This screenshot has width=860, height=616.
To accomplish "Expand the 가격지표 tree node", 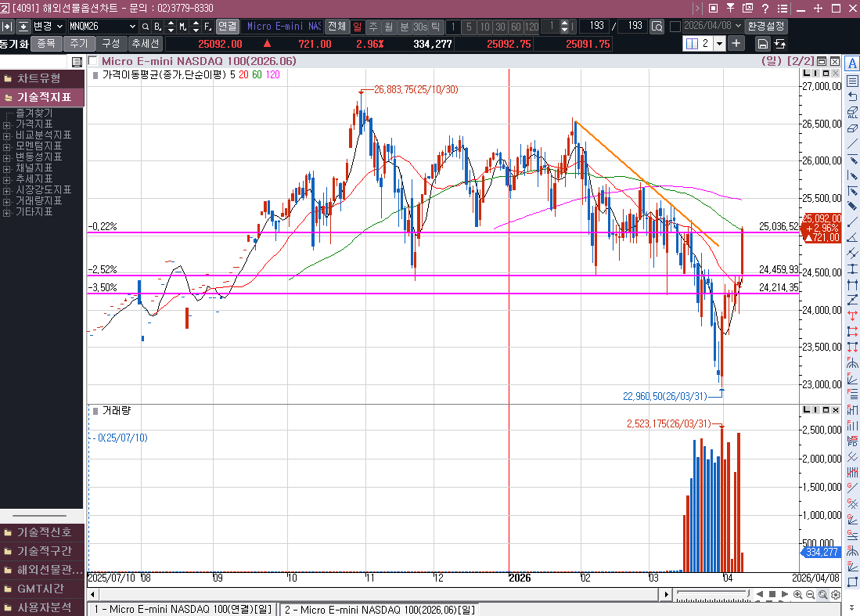I will [x=6, y=124].
